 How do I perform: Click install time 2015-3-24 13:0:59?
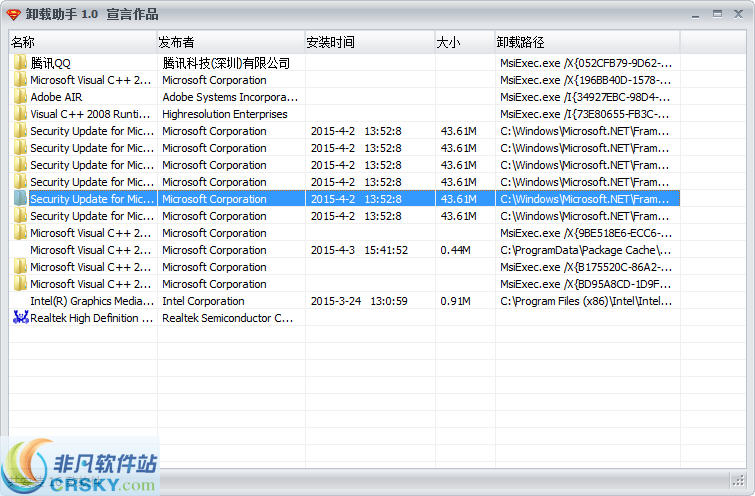click(x=359, y=301)
